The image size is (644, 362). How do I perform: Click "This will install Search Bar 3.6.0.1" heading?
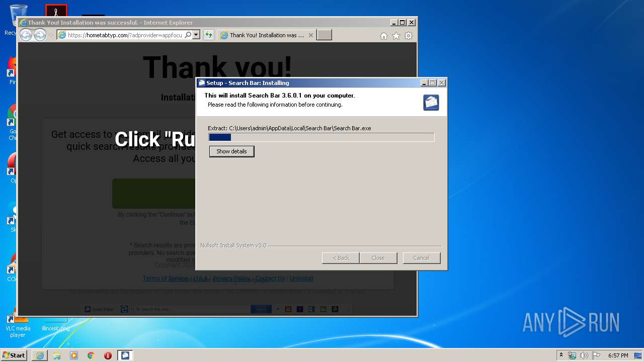coord(280,96)
